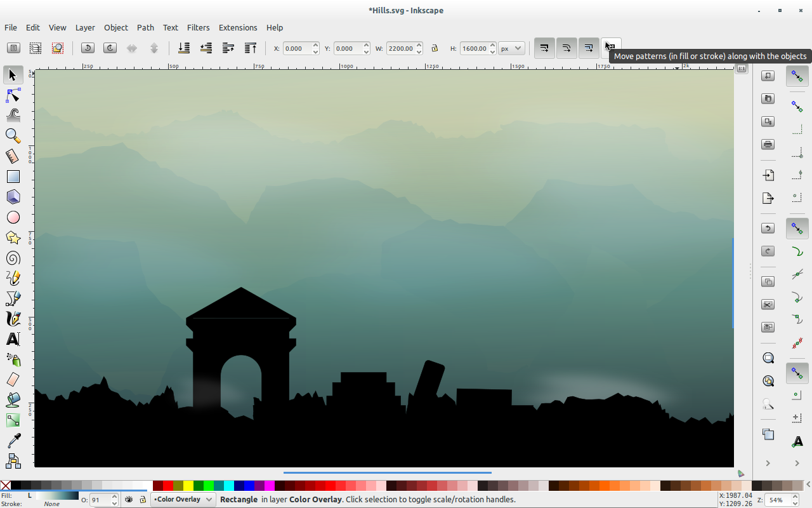Pick the Star tool
This screenshot has height=508, width=812.
pyautogui.click(x=13, y=237)
